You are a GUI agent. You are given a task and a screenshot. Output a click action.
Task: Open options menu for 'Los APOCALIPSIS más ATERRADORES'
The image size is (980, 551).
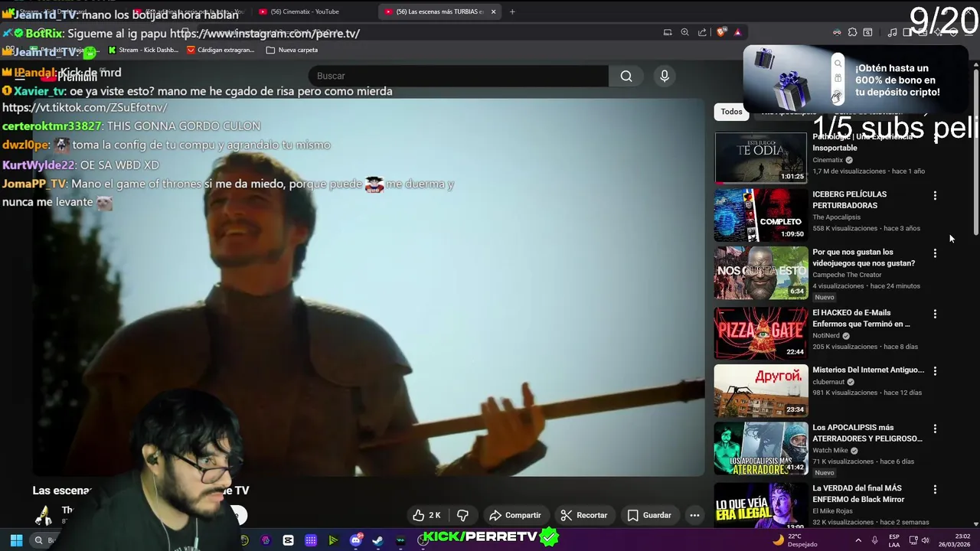pos(935,429)
